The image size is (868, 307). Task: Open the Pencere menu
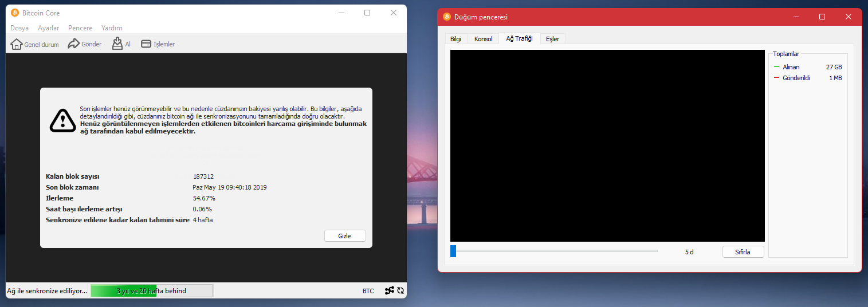point(80,27)
